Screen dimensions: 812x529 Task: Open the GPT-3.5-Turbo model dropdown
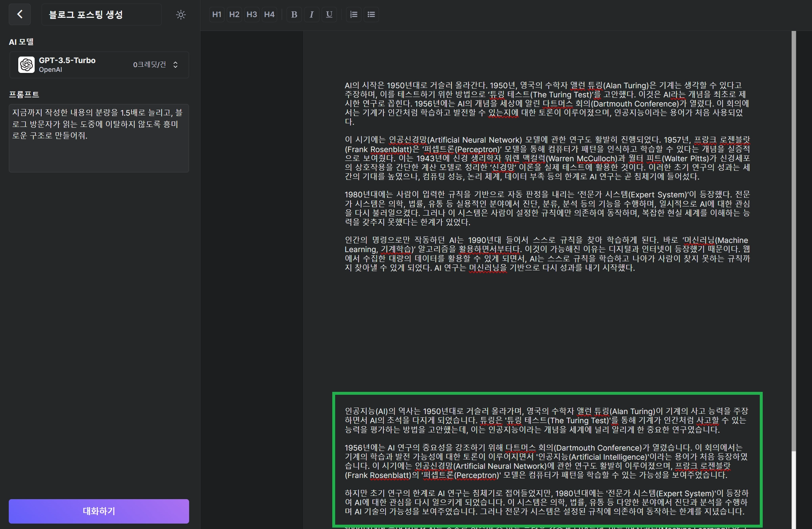click(x=99, y=65)
